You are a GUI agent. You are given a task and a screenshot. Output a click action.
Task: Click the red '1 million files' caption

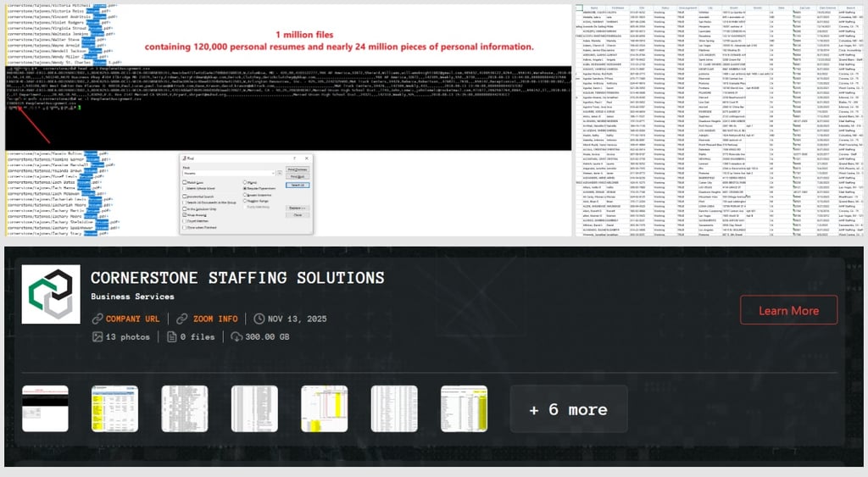304,35
